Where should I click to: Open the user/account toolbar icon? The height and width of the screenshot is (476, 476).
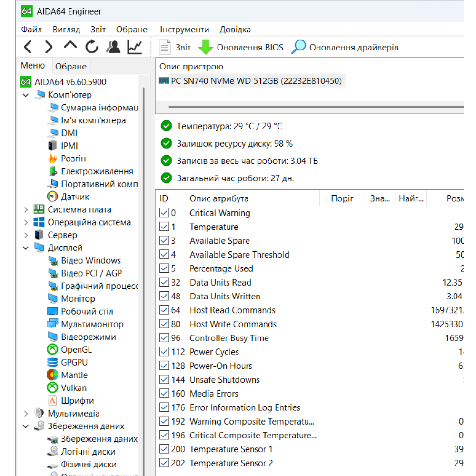(113, 47)
